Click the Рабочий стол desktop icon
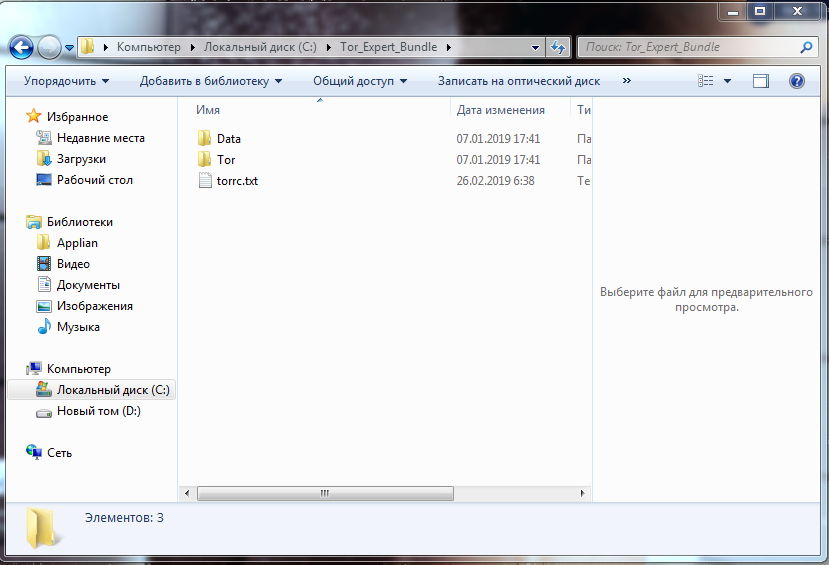Image resolution: width=829 pixels, height=565 pixels. pos(44,180)
